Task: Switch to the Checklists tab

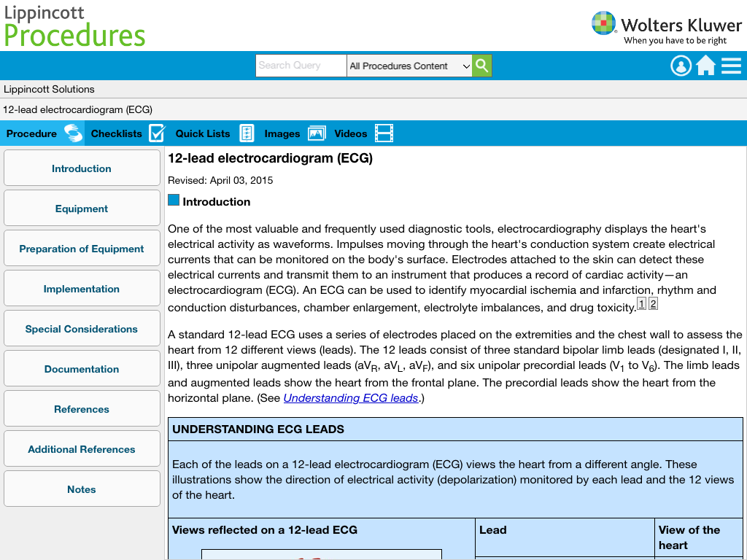Action: (127, 133)
